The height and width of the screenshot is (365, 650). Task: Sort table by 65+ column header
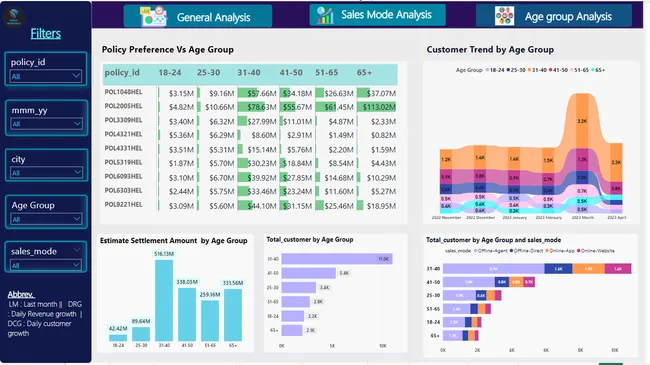coord(364,73)
